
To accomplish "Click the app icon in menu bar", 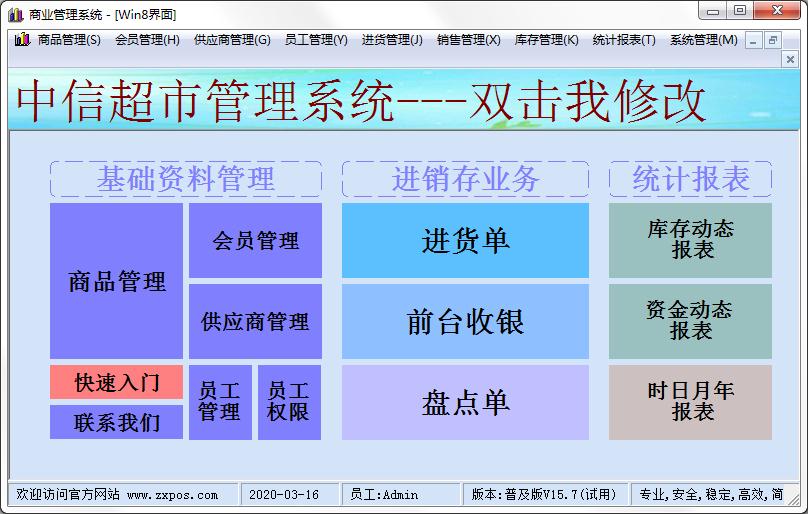I will click(22, 40).
